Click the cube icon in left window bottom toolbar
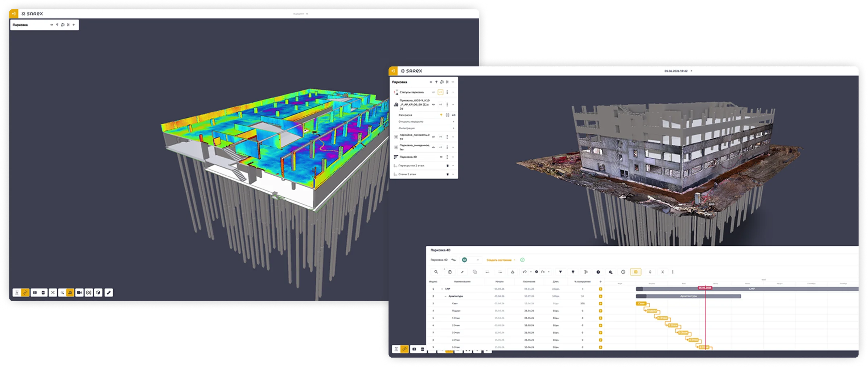The height and width of the screenshot is (367, 868). pos(98,292)
